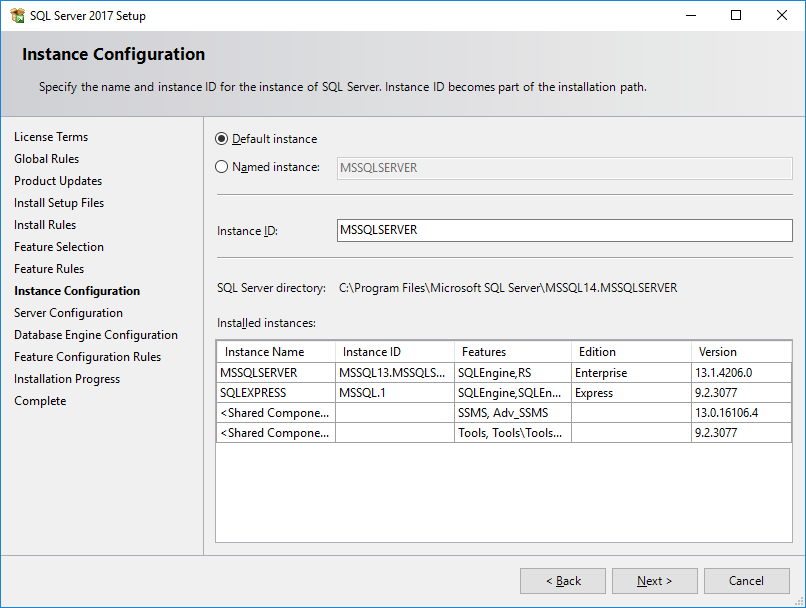This screenshot has width=806, height=608.
Task: Sort by Version column header
Action: [x=741, y=352]
